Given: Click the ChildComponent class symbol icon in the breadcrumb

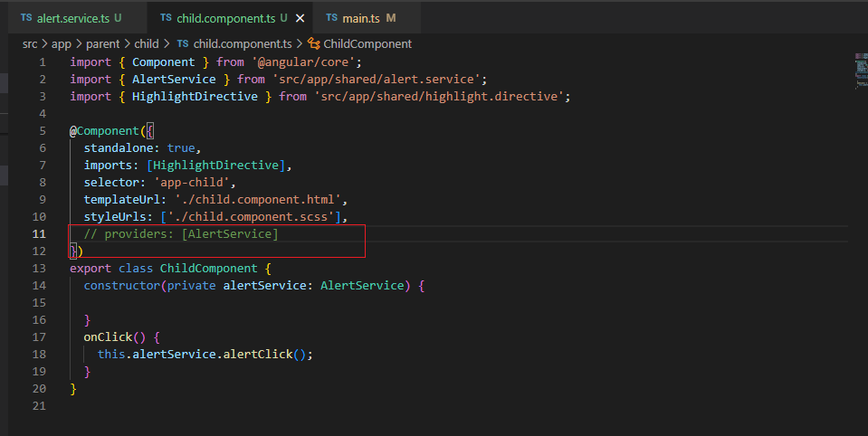Looking at the screenshot, I should click(314, 43).
